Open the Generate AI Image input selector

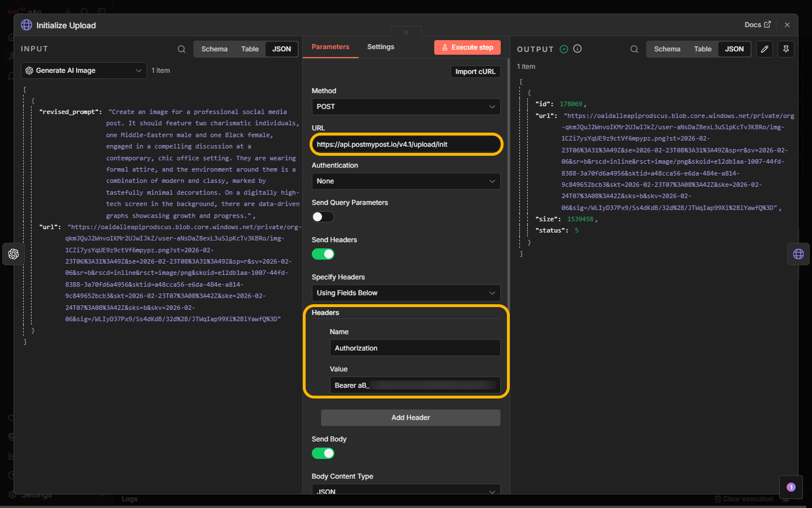click(84, 71)
